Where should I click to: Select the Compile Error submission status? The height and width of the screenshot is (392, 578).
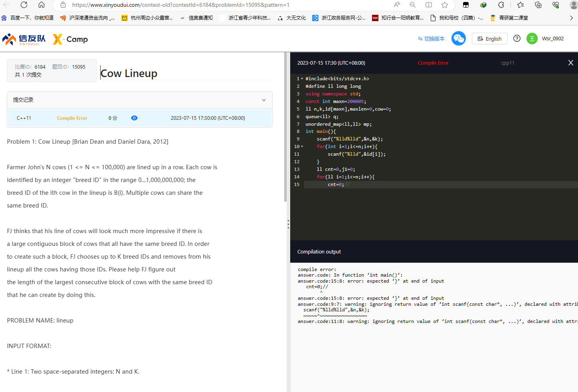72,118
